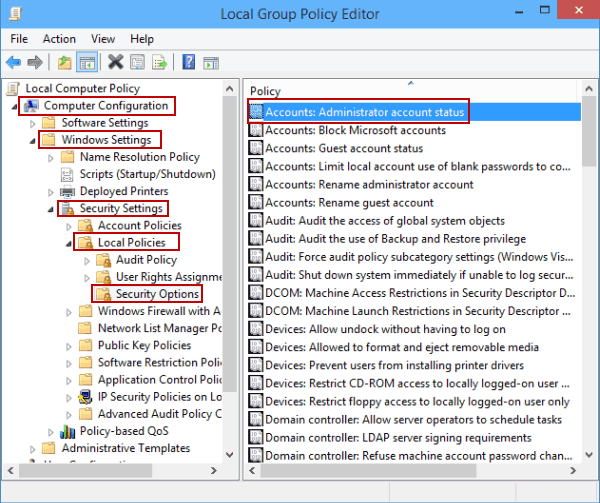Click the Properties toolbar icon
600x503 pixels.
point(137,62)
